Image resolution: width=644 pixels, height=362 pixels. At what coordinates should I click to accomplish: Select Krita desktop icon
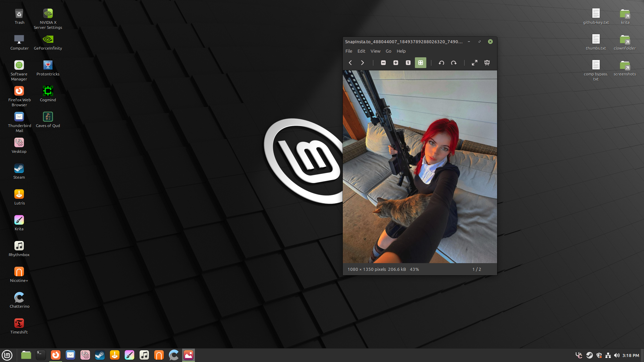[x=19, y=223]
